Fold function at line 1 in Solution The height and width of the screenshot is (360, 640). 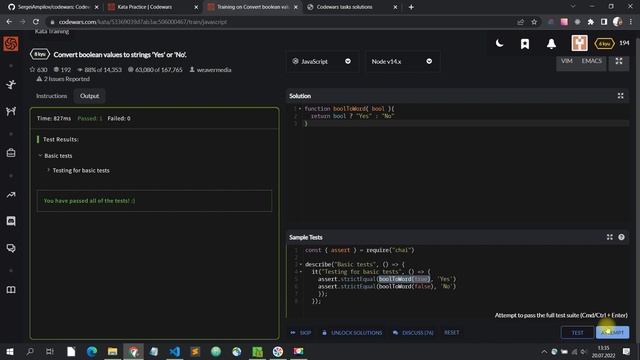tap(300, 109)
